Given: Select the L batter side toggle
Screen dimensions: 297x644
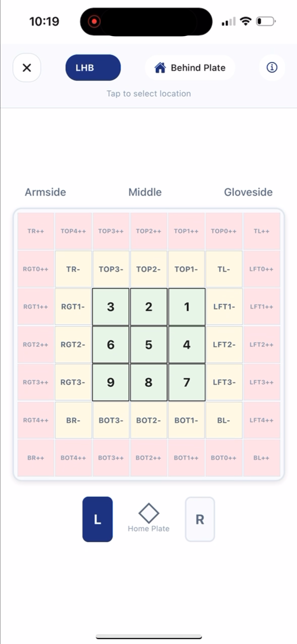Looking at the screenshot, I should click(97, 519).
